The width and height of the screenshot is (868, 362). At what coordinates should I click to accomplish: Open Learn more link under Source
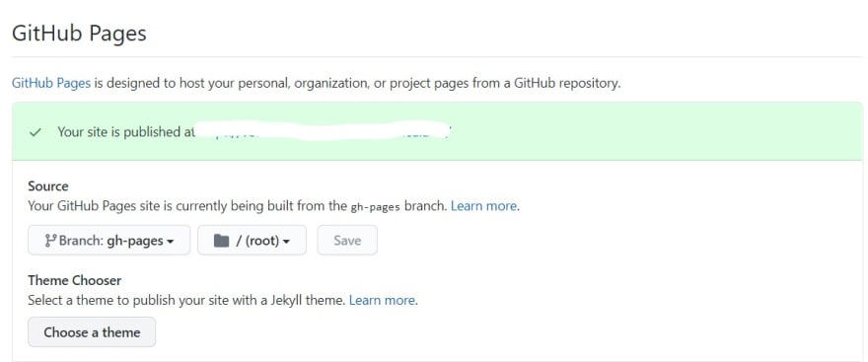484,206
